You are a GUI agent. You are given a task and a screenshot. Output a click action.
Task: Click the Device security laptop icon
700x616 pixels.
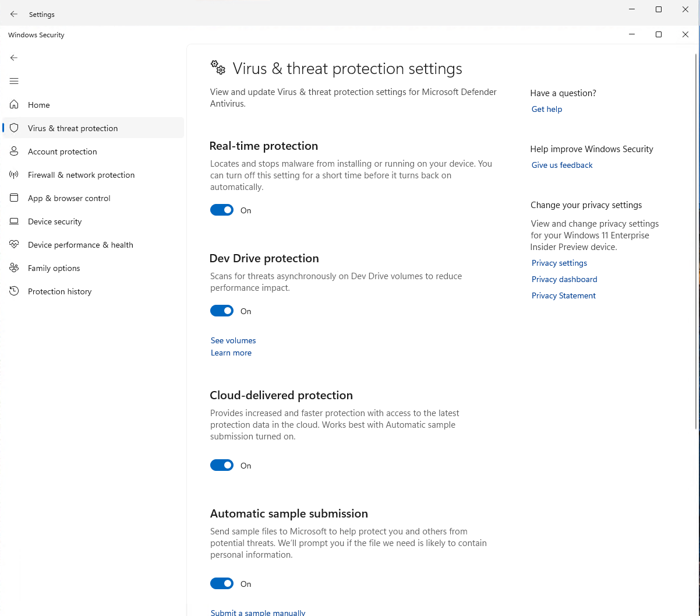tap(15, 221)
